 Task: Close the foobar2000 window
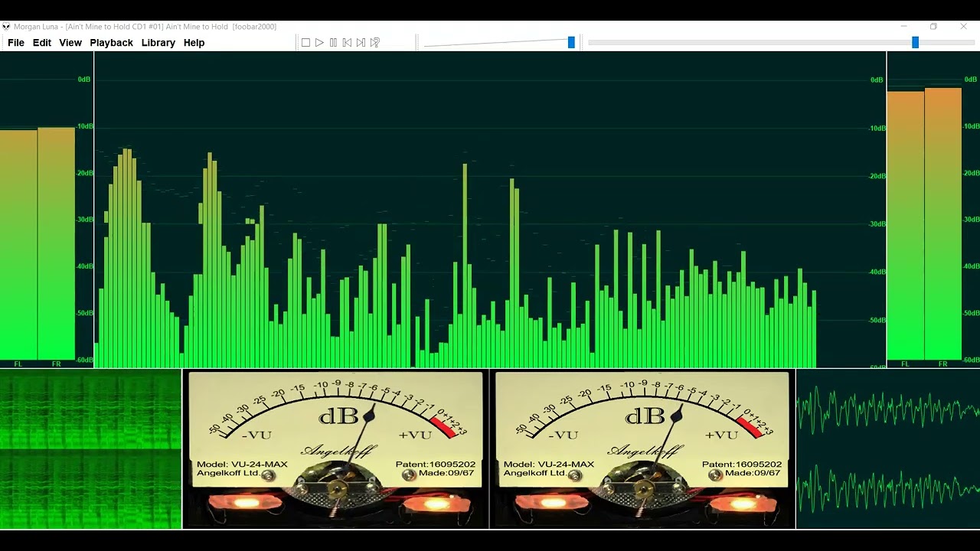tap(963, 27)
